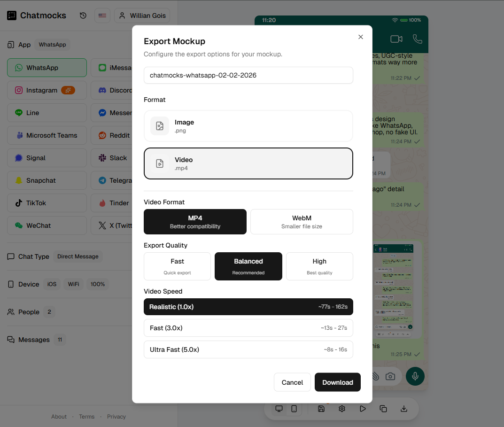The image size is (504, 427).
Task: Select Fast (3.0x) video speed
Action: tap(248, 328)
